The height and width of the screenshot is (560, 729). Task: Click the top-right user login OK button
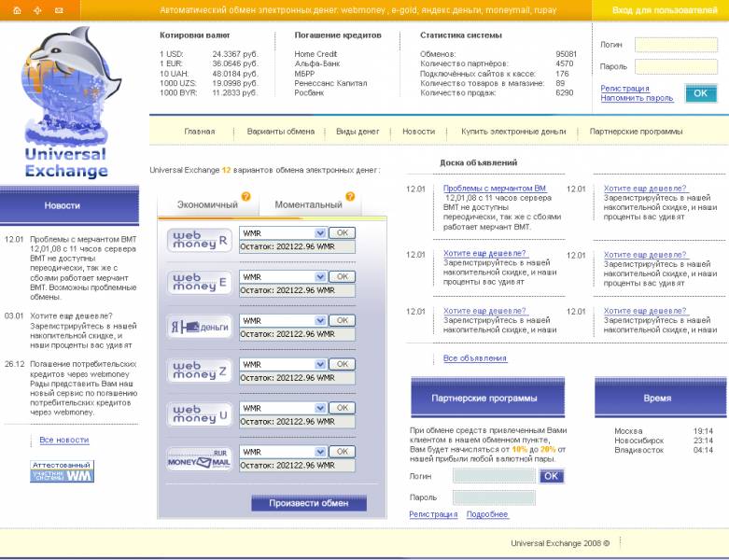[x=700, y=93]
